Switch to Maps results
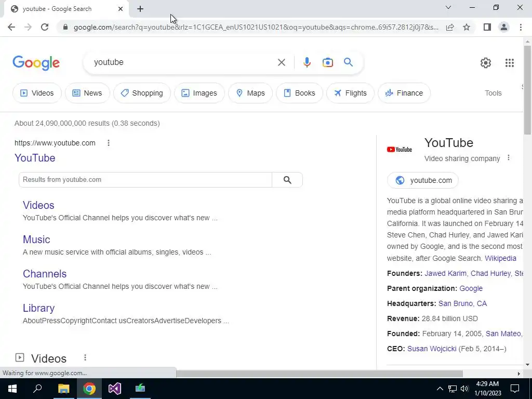Viewport: 532px width, 399px height. point(250,93)
